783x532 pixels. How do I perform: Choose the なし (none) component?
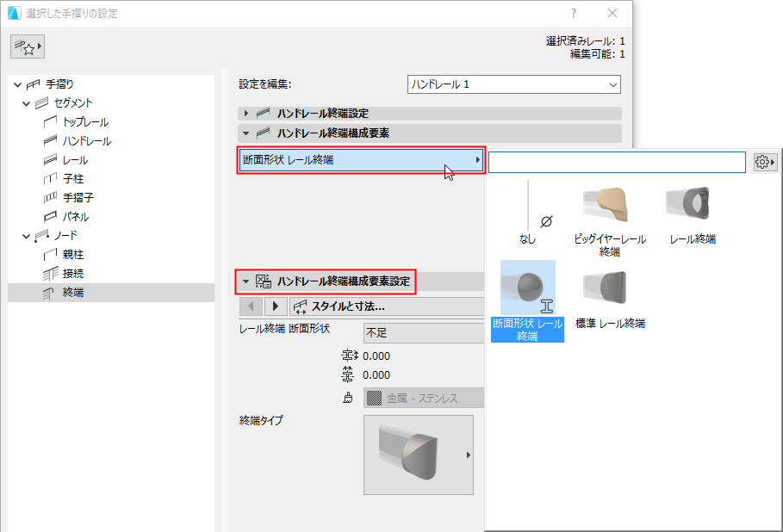[527, 212]
